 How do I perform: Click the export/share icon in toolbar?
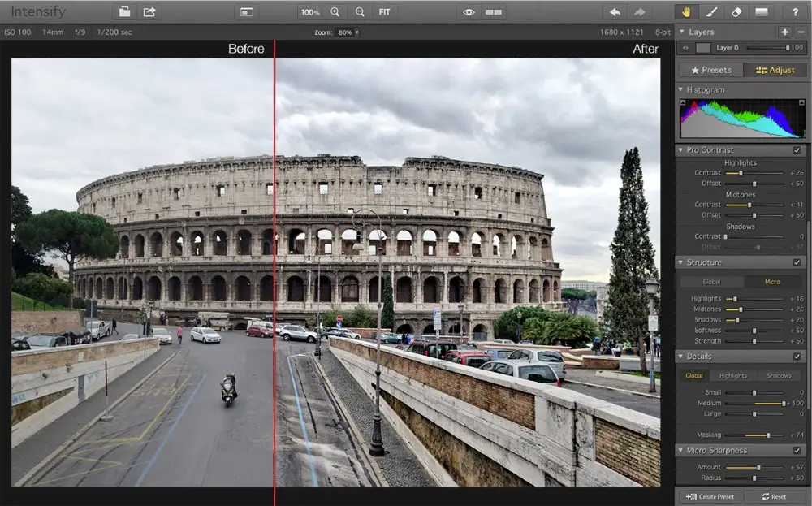tap(149, 12)
